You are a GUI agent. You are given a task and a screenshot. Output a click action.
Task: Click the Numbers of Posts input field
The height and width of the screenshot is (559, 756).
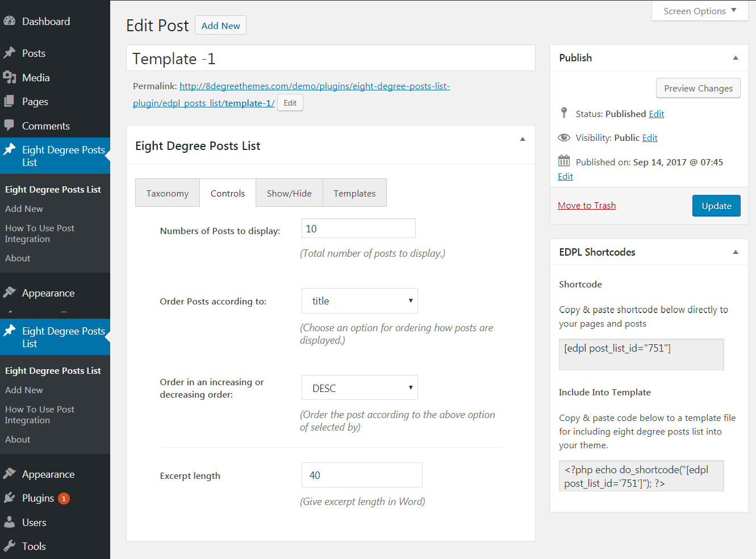click(x=358, y=228)
